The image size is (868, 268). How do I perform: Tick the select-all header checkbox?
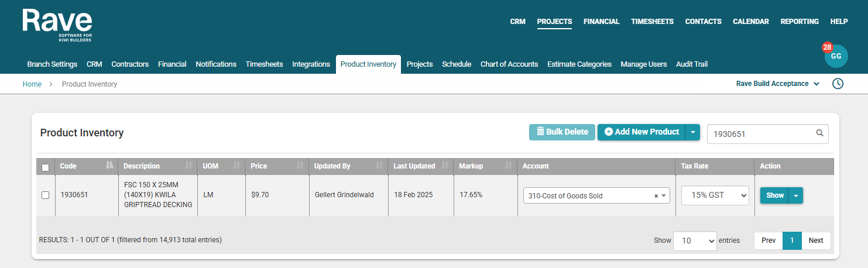coord(46,167)
